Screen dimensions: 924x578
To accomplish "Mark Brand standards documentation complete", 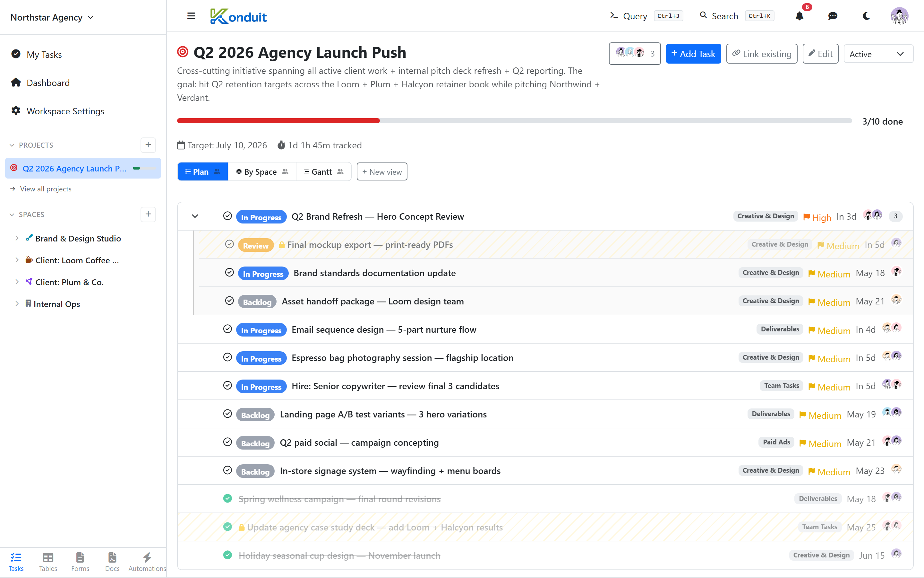I will point(229,272).
